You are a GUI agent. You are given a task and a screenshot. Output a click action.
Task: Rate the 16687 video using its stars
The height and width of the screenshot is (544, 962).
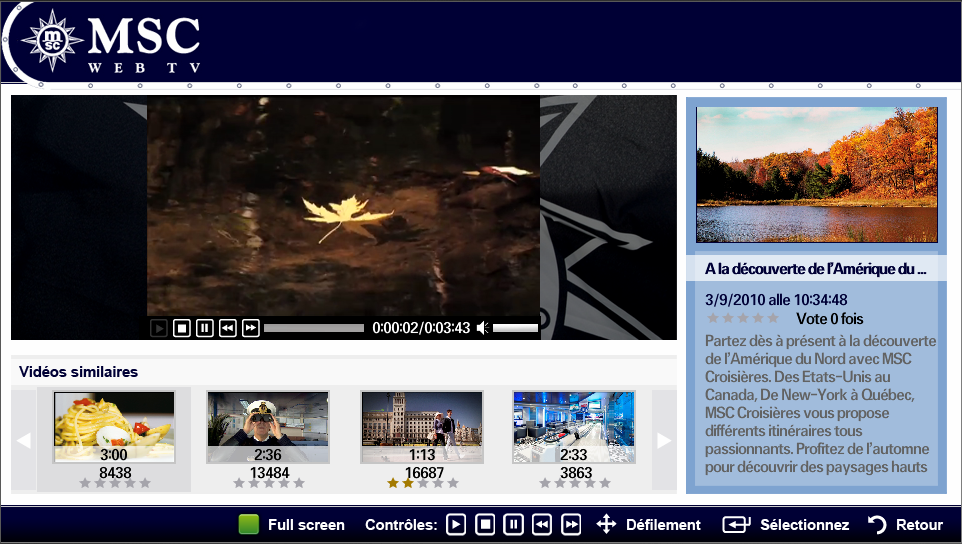tap(423, 483)
